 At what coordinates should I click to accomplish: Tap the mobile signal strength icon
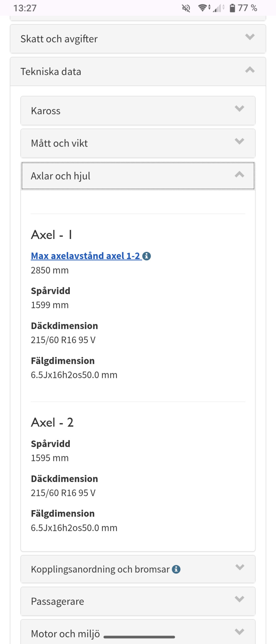point(217,8)
